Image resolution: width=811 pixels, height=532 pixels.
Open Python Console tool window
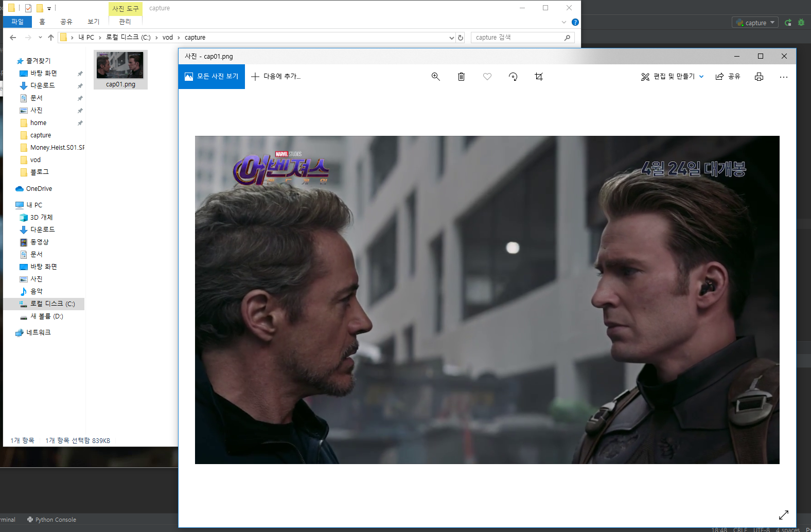(x=51, y=520)
